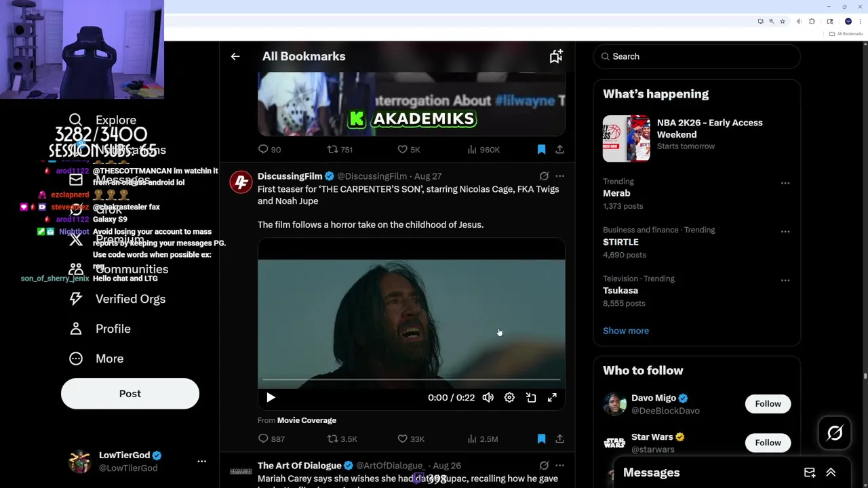The width and height of the screenshot is (868, 488).
Task: View analytics of the 2.5M views post
Action: coord(483,439)
